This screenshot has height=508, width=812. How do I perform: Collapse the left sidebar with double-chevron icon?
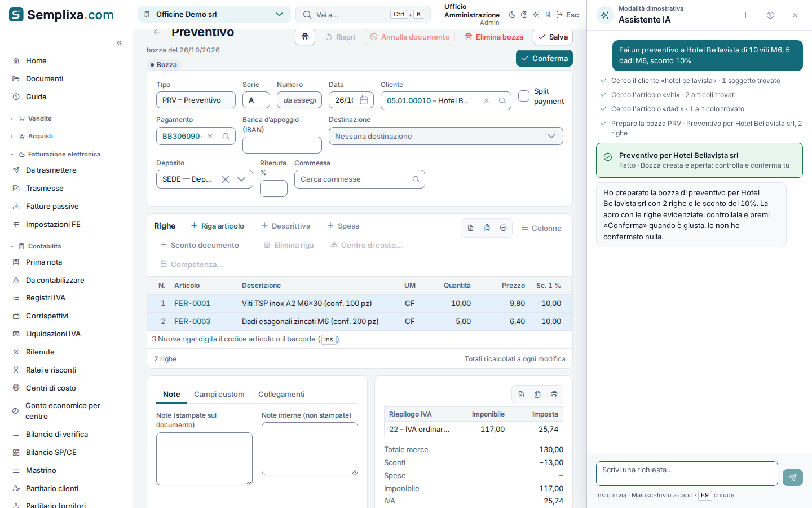tap(119, 43)
